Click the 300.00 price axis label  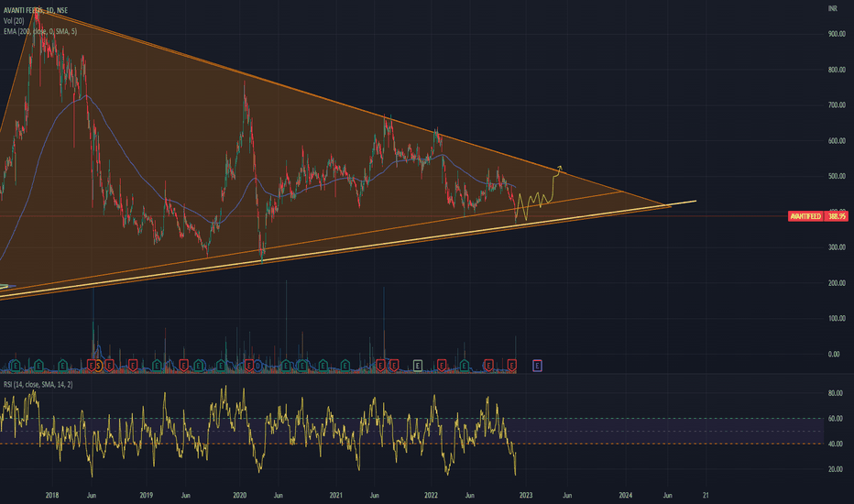[x=837, y=247]
